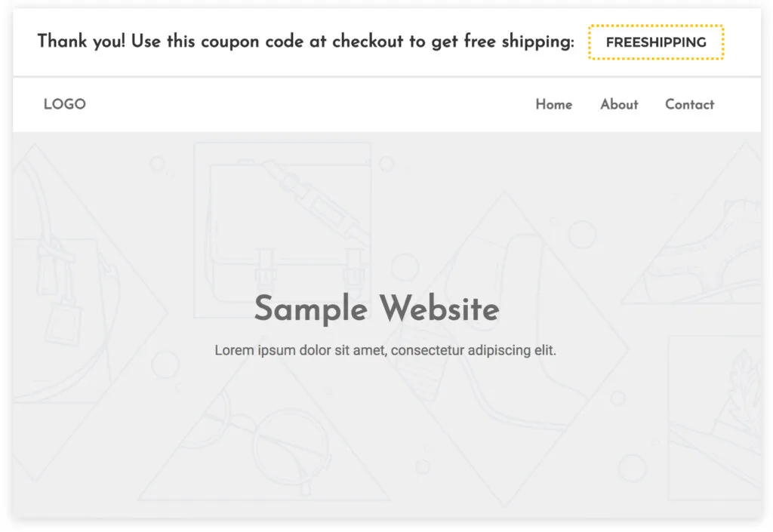The width and height of the screenshot is (773, 532).
Task: Open the Home menu item
Action: pos(553,105)
